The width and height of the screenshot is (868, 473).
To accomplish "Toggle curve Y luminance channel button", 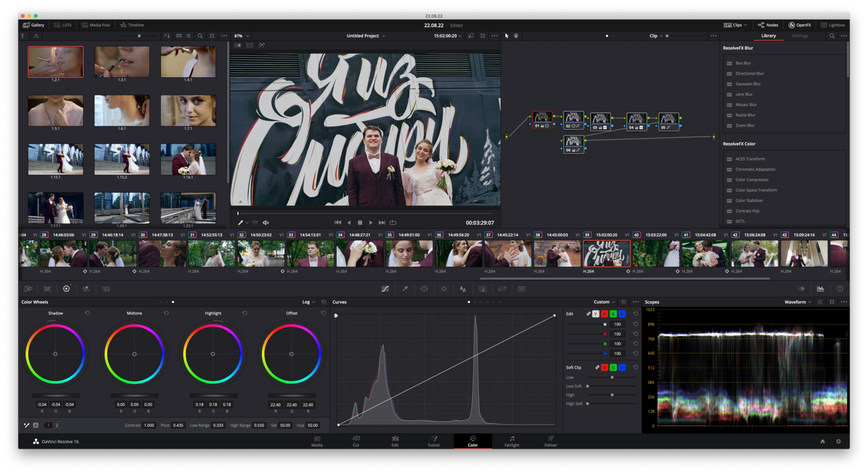I will 595,314.
